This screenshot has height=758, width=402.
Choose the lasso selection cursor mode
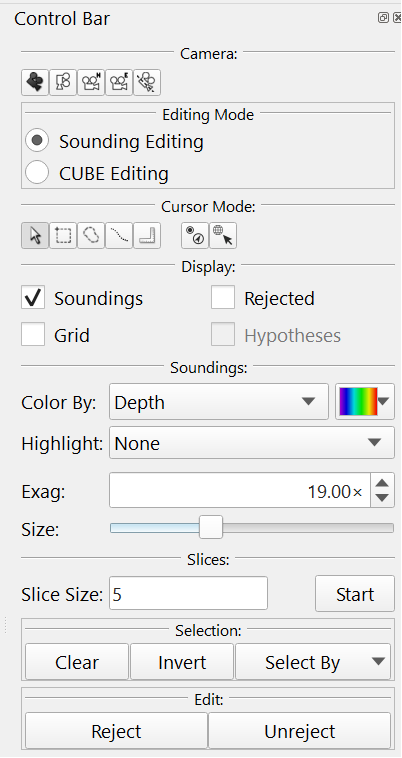pos(91,235)
